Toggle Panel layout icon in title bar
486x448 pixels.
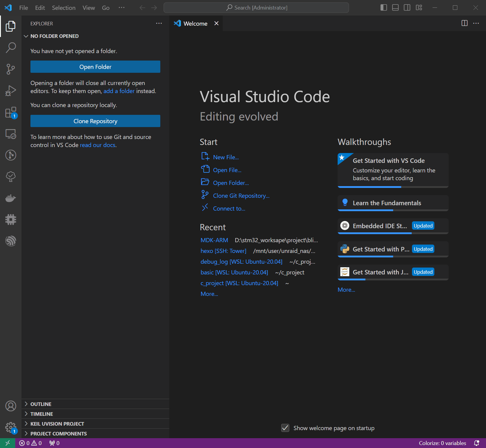pos(395,7)
